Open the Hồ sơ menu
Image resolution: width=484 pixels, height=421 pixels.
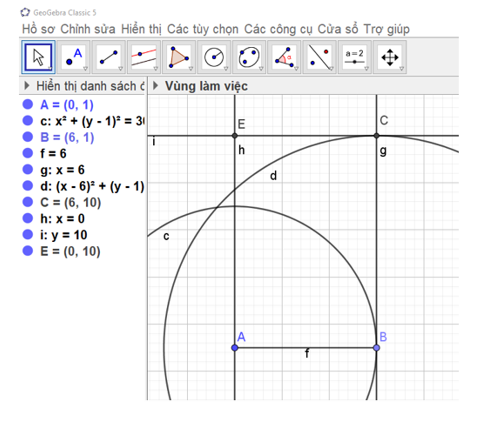[x=38, y=29]
